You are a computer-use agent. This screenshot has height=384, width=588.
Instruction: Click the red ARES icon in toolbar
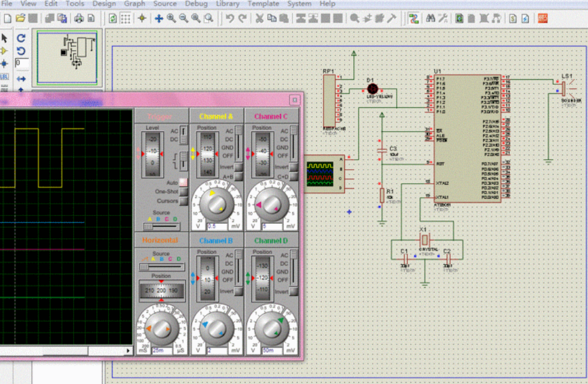543,18
